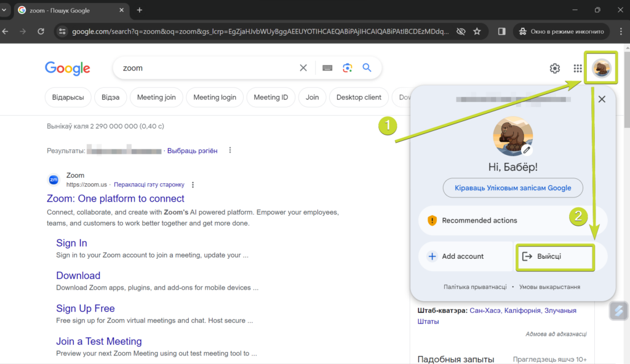Click inside the zoom search field
630x364 pixels.
209,68
